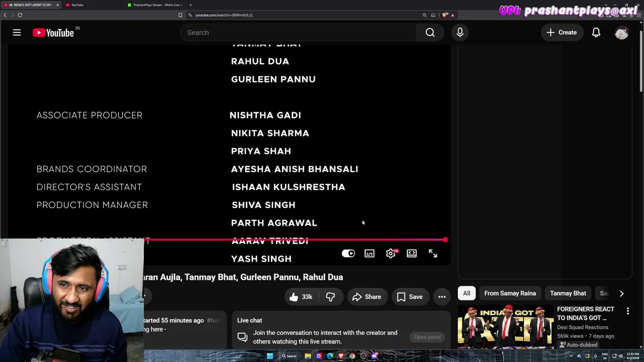The image size is (644, 362).
Task: Open the Windows Start menu
Action: tap(270, 356)
